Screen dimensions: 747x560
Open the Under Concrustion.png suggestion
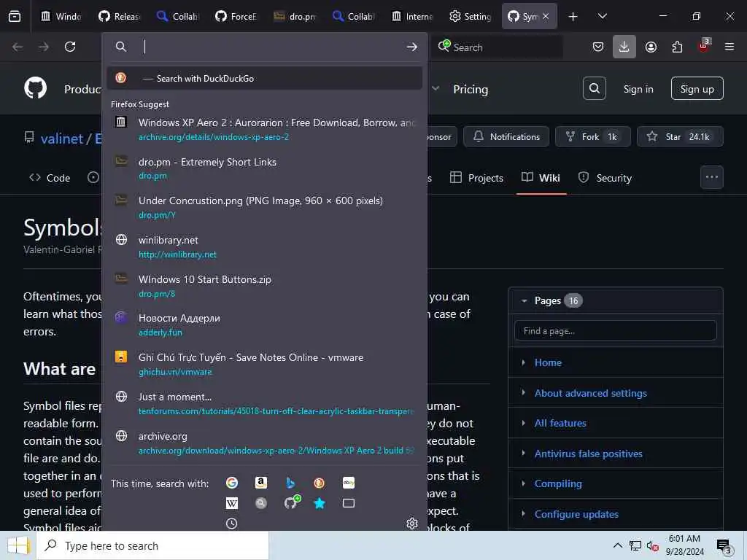click(264, 207)
